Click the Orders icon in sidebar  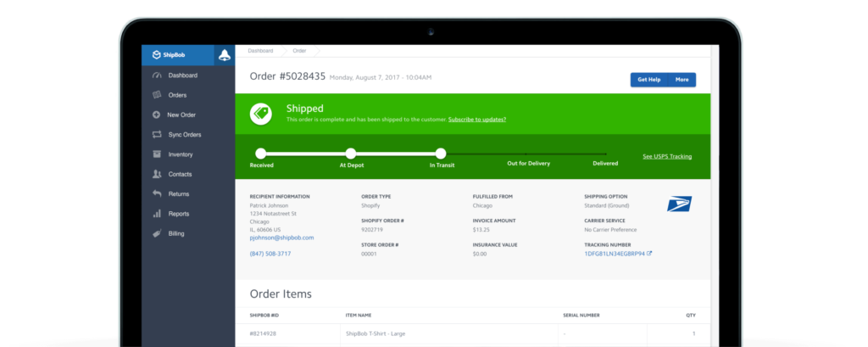(156, 95)
